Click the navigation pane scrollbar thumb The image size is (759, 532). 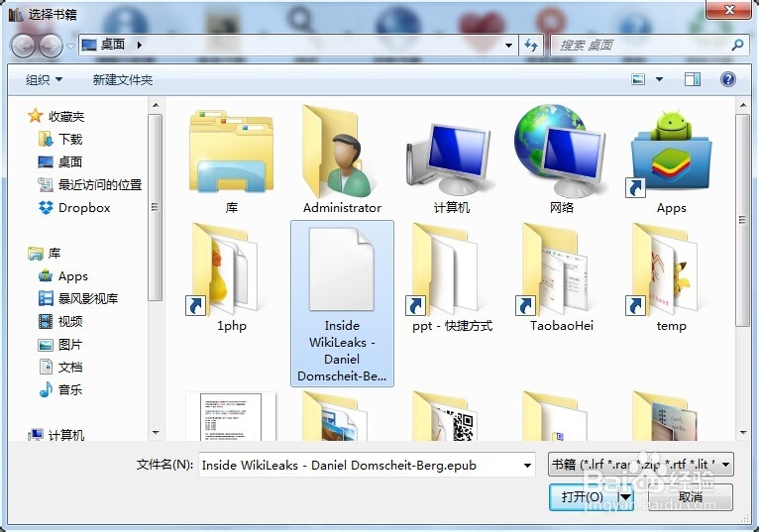pos(156,207)
